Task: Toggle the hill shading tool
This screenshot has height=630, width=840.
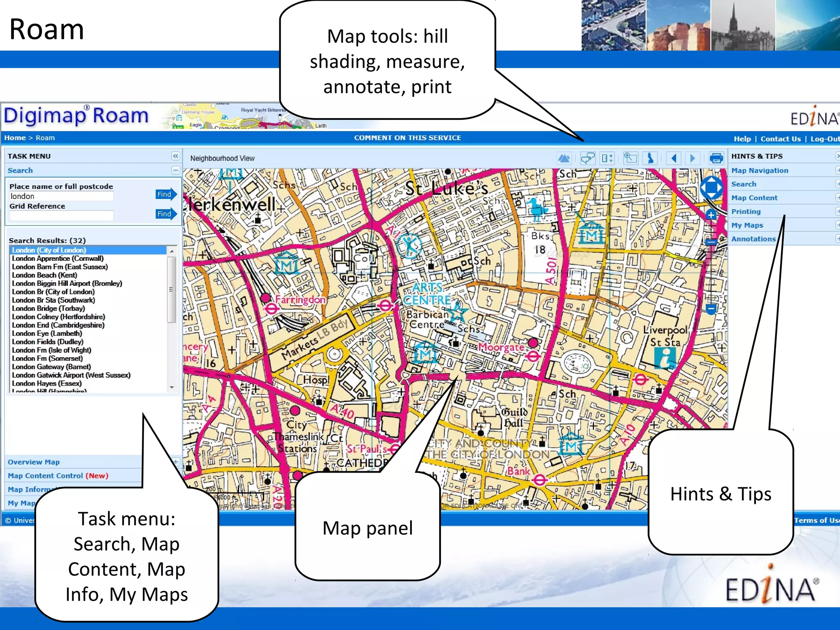Action: 564,158
